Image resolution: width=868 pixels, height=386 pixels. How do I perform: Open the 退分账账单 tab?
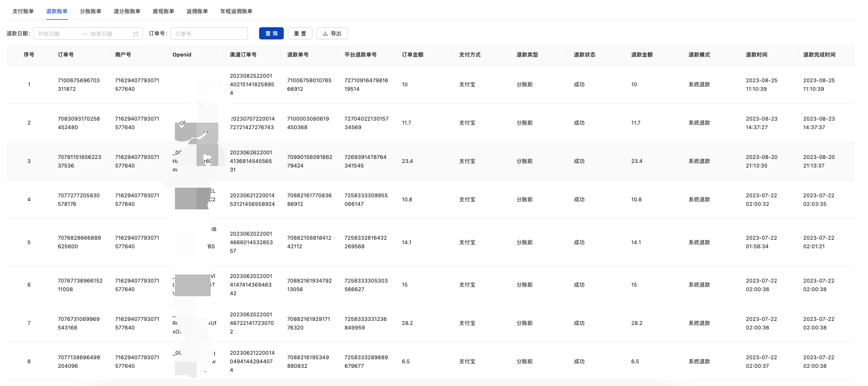[127, 11]
